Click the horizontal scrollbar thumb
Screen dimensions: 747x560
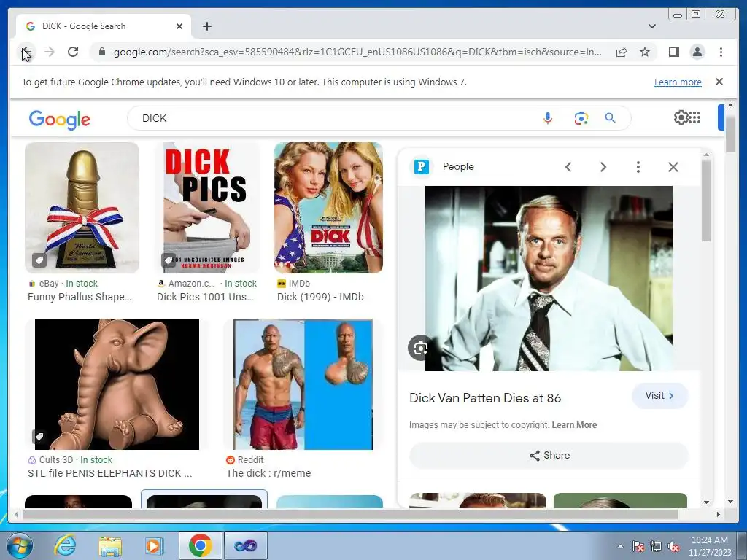point(350,514)
